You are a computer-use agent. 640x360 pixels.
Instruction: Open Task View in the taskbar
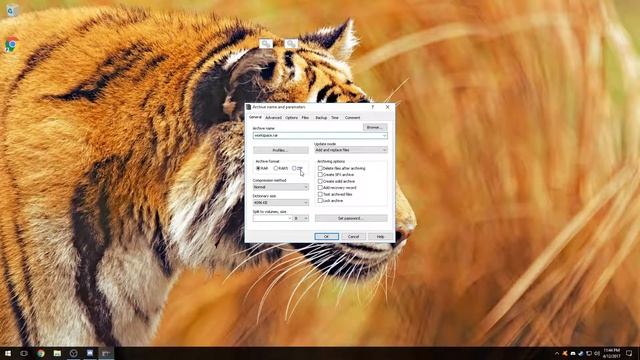[24, 353]
